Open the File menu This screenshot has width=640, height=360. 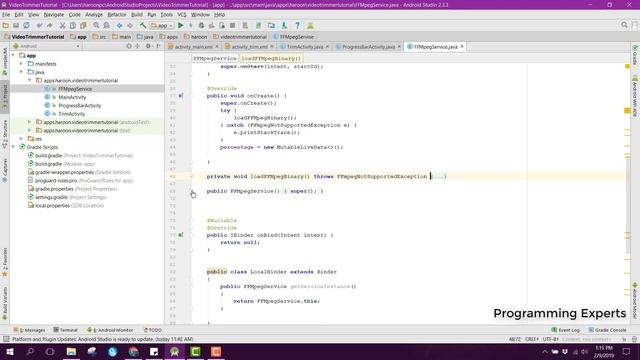tap(6, 15)
